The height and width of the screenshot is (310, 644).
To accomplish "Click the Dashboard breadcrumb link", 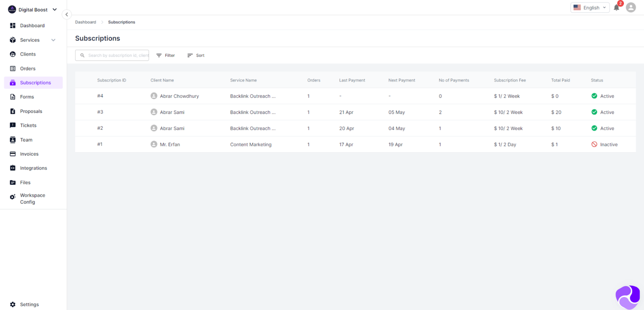I will point(86,22).
